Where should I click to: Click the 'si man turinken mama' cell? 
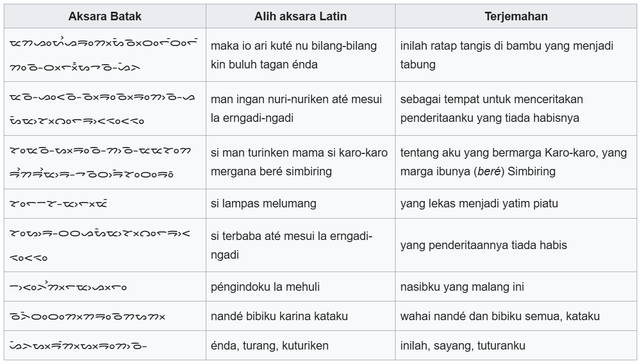tap(299, 162)
